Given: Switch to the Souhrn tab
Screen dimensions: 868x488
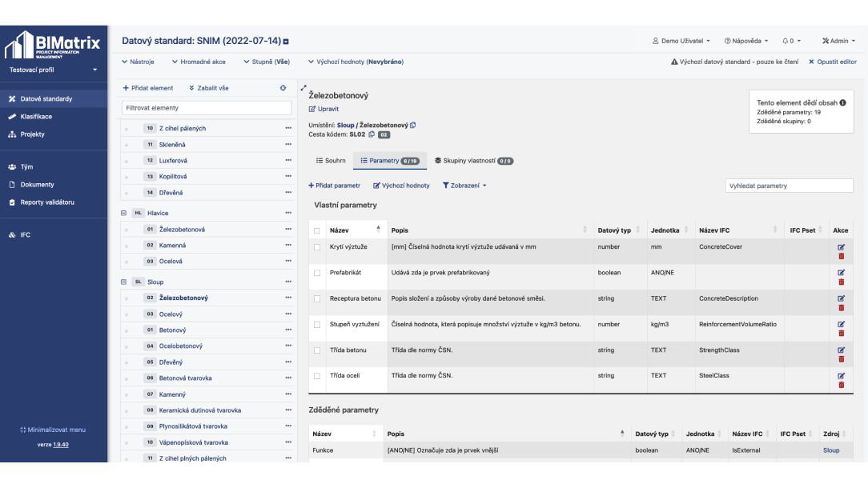Looking at the screenshot, I should tap(331, 160).
